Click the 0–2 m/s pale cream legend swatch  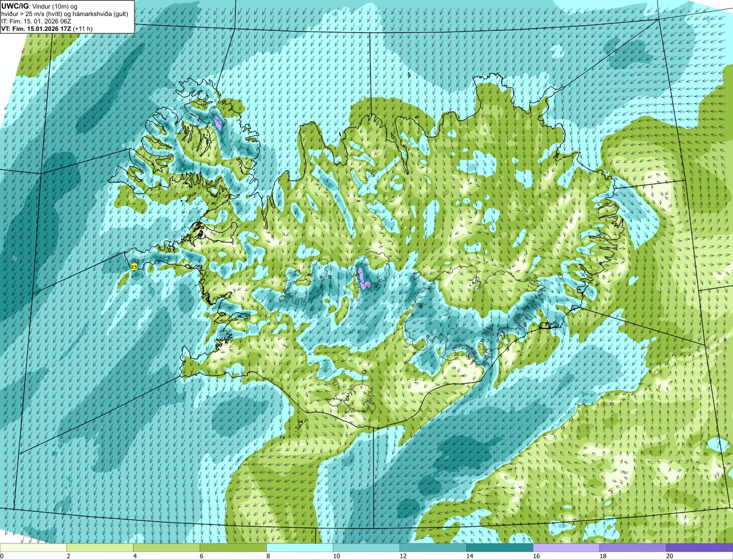pyautogui.click(x=33, y=547)
